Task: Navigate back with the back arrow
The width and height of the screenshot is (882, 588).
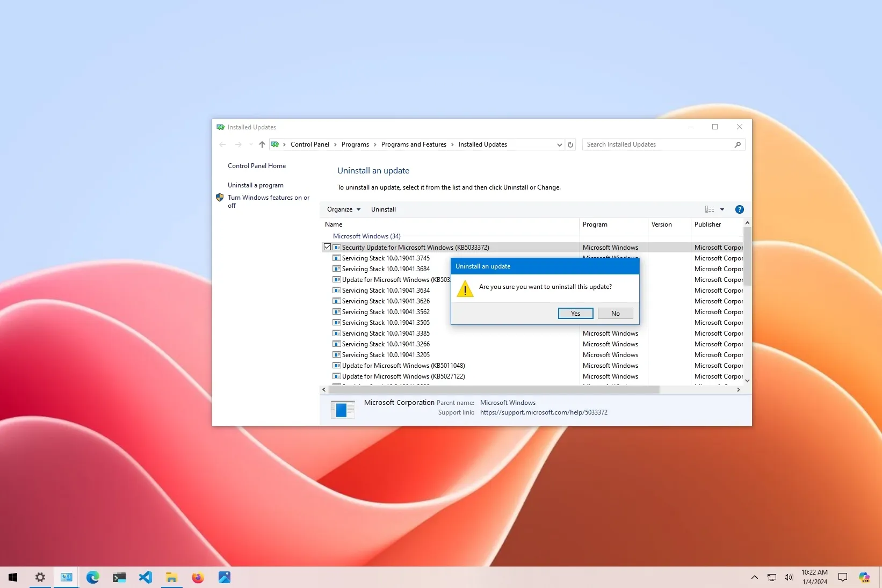Action: click(223, 144)
